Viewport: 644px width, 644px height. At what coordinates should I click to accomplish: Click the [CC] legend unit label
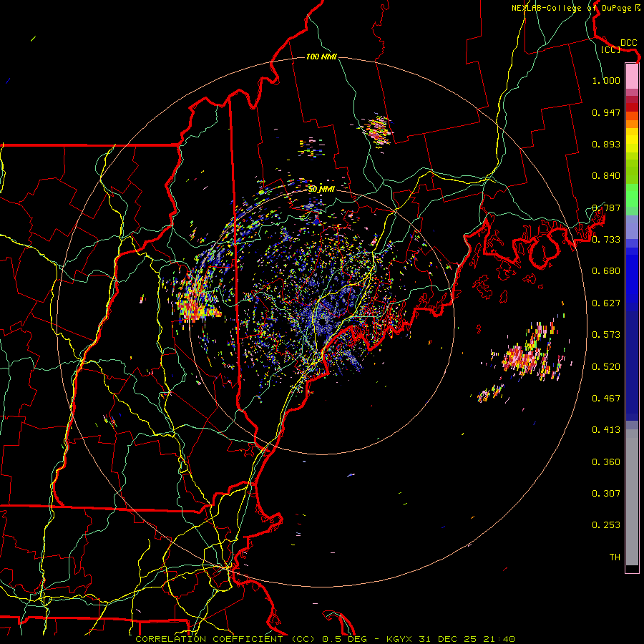pyautogui.click(x=611, y=49)
